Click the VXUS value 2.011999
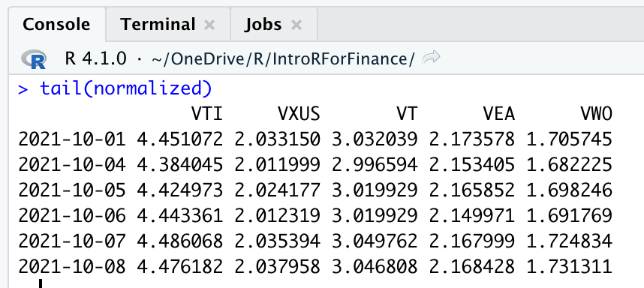The height and width of the screenshot is (288, 644). click(277, 165)
